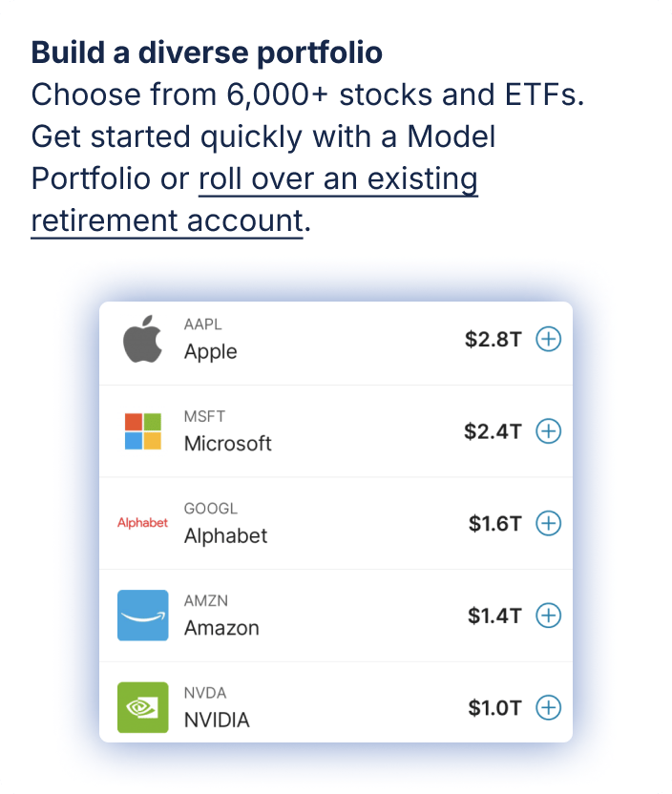Select the Apple stock name
The image size is (672, 794).
point(210,351)
